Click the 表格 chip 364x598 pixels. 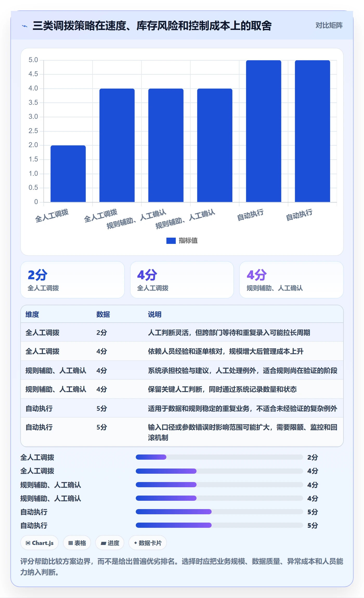coord(77,543)
